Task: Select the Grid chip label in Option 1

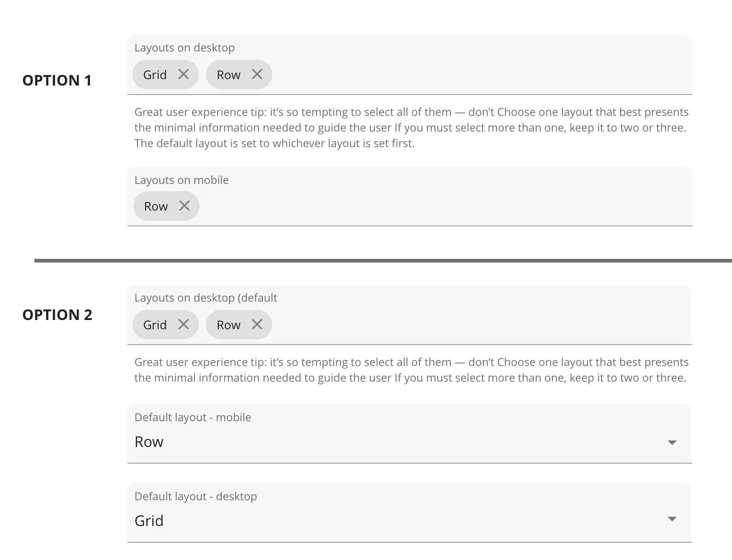Action: [155, 75]
